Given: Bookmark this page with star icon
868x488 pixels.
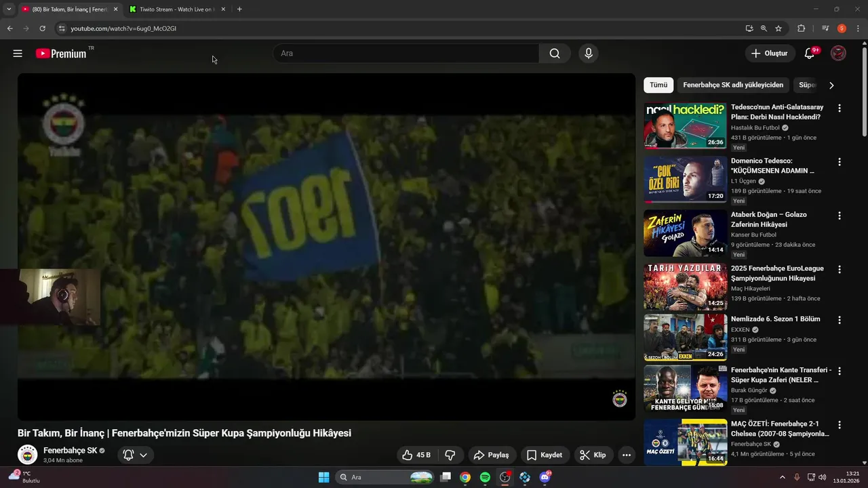Looking at the screenshot, I should tap(778, 28).
